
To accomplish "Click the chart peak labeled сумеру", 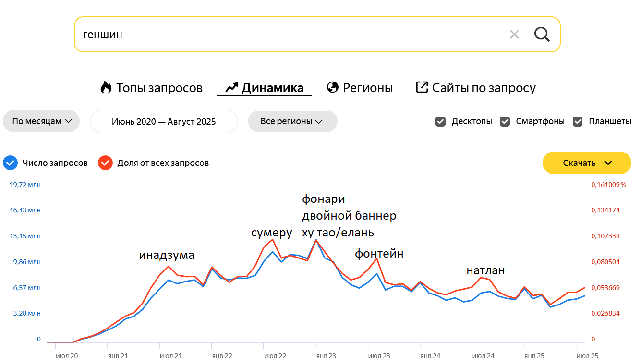I will (x=273, y=239).
